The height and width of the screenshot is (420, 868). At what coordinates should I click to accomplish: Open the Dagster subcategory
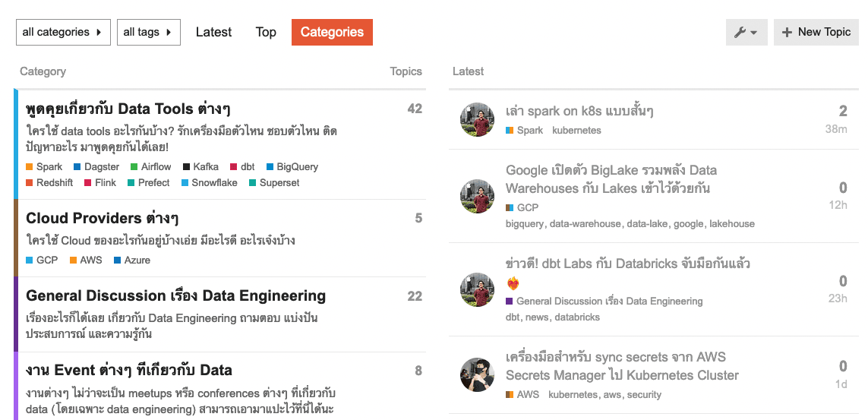coord(101,166)
